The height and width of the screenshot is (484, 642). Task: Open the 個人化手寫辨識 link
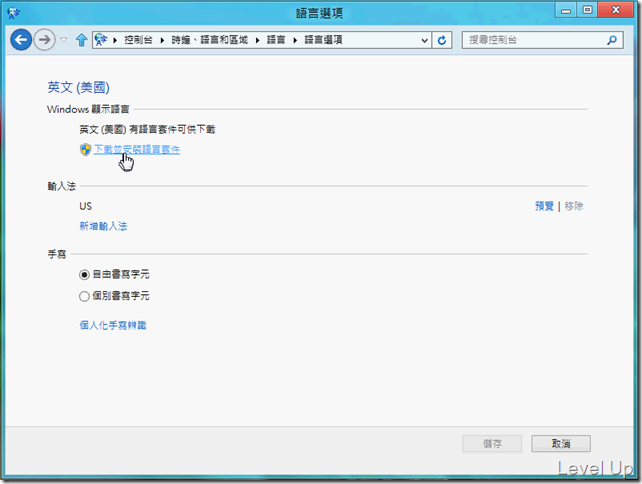(113, 325)
